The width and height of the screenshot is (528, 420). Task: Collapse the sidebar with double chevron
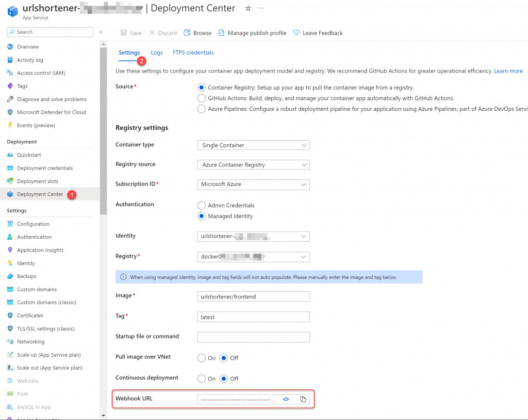pos(101,32)
